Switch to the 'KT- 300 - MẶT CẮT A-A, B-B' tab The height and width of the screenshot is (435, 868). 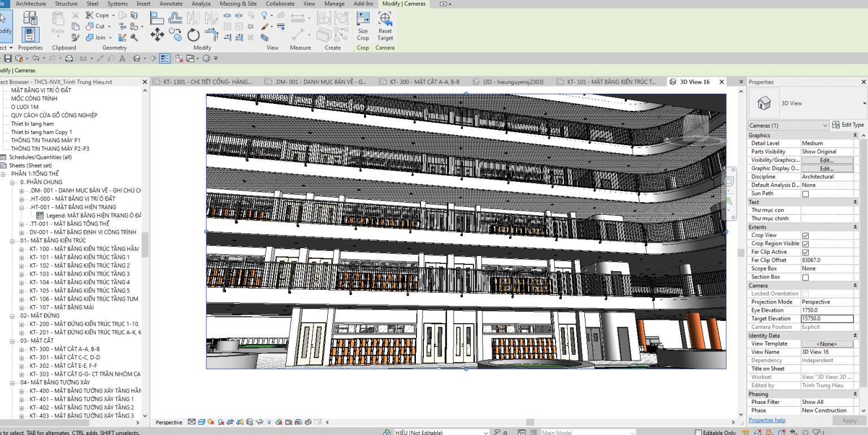click(420, 81)
